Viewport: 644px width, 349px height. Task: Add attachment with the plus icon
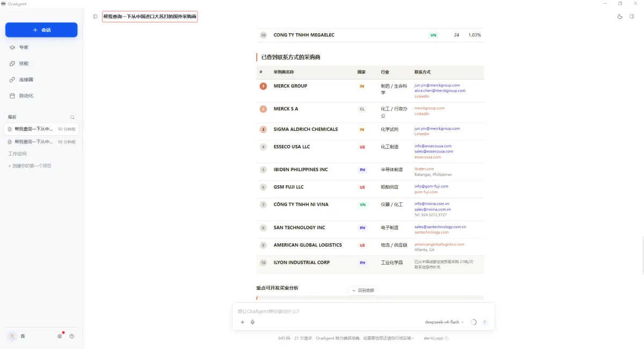pyautogui.click(x=243, y=322)
